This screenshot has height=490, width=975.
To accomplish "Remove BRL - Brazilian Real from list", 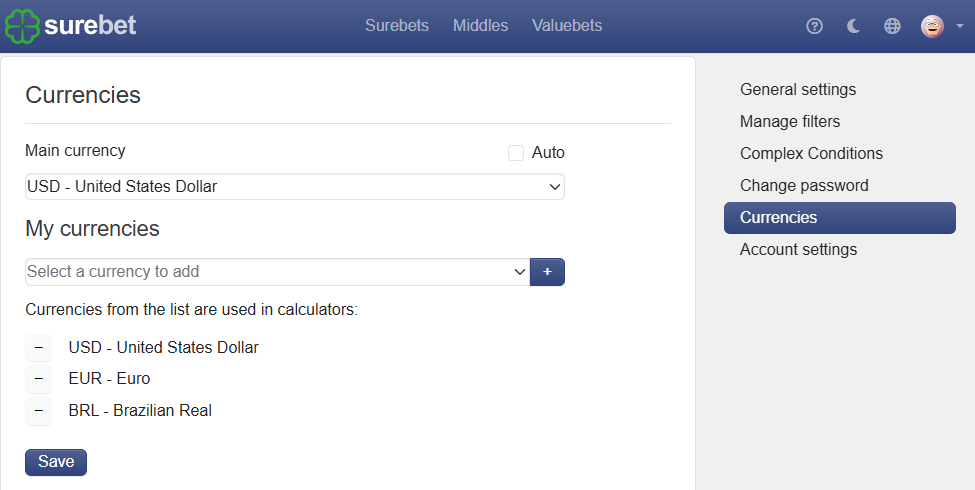I will tap(39, 410).
